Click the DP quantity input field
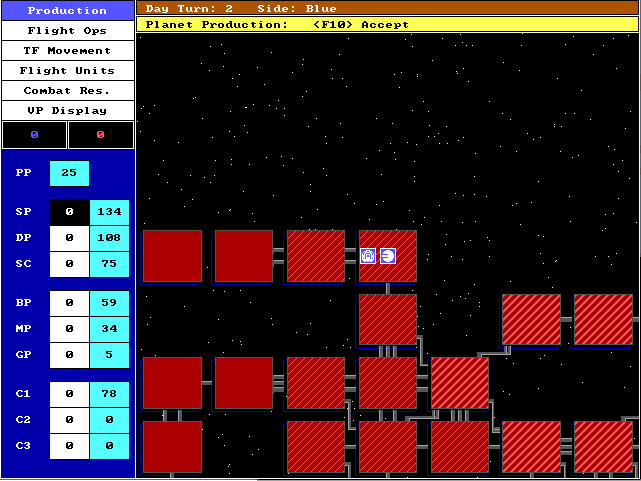The height and width of the screenshot is (481, 641). 69,238
